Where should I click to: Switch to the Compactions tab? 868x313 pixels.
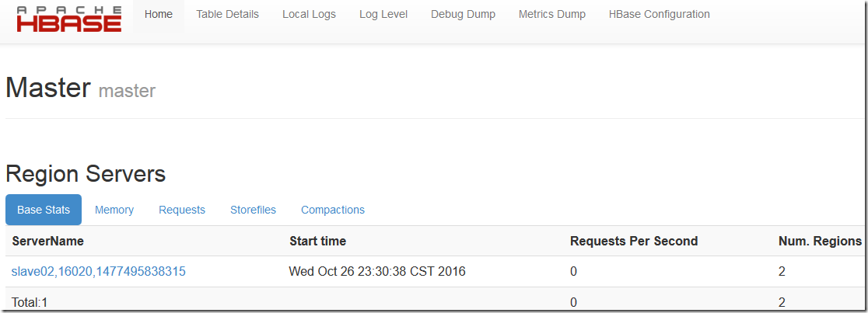333,210
